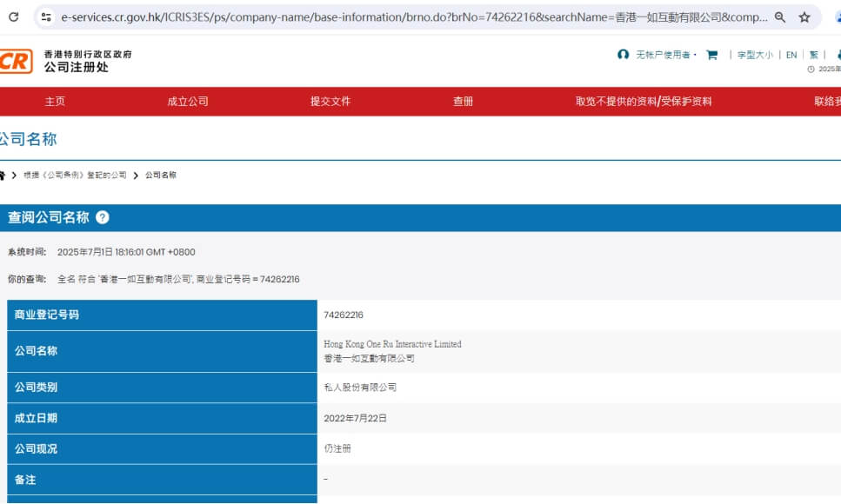Click the 公司名称 breadcrumb item
Image resolution: width=841 pixels, height=504 pixels.
(x=161, y=176)
